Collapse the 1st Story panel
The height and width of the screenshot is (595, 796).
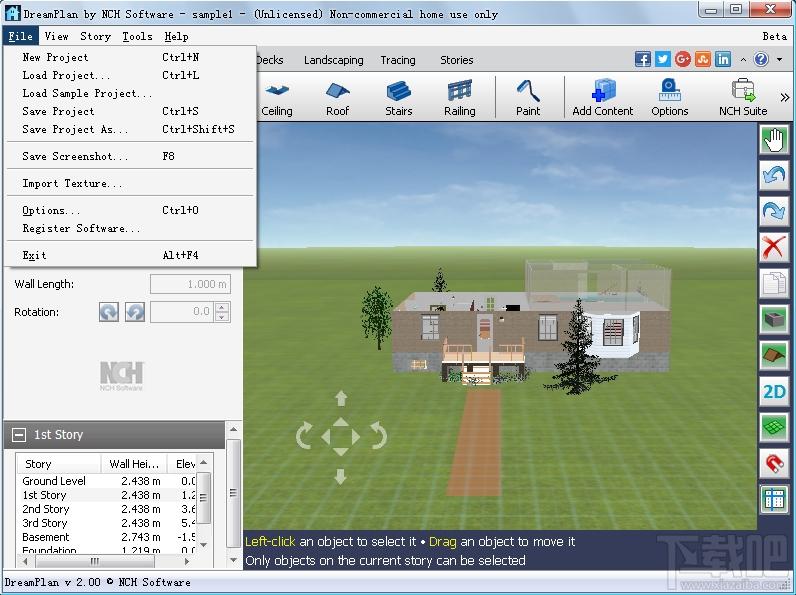[19, 435]
